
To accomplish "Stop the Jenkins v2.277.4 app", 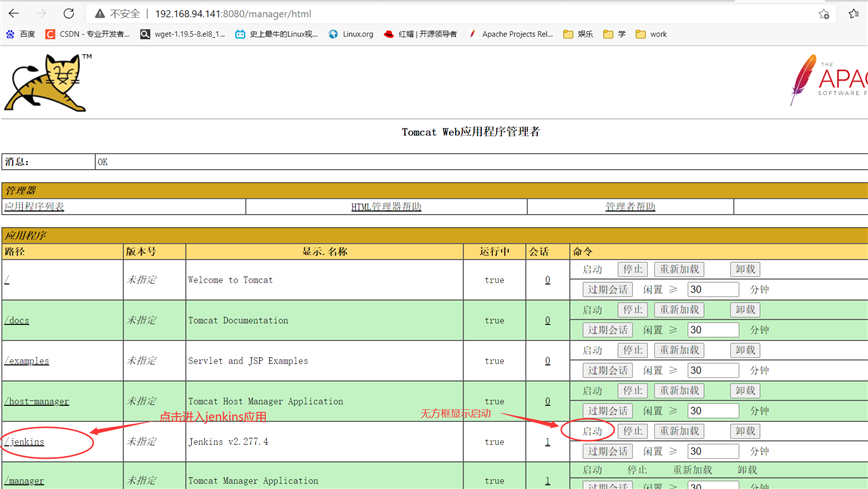I will [632, 431].
